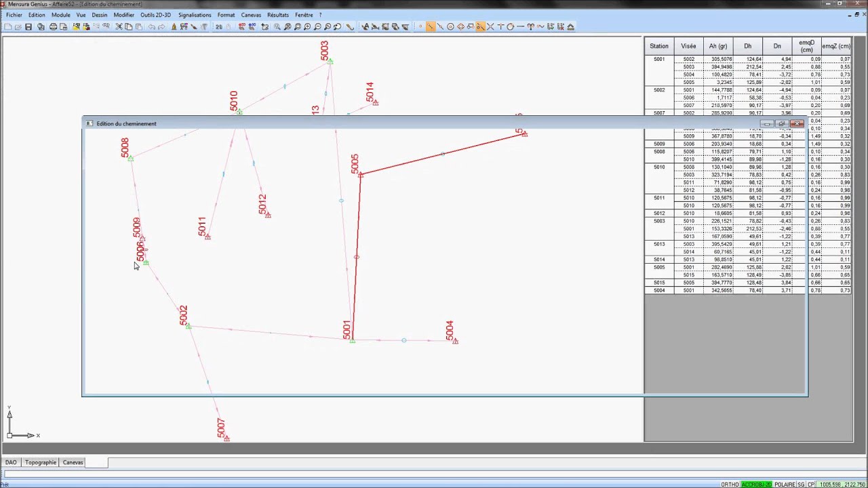
Task: Click the Dn column header
Action: (777, 46)
